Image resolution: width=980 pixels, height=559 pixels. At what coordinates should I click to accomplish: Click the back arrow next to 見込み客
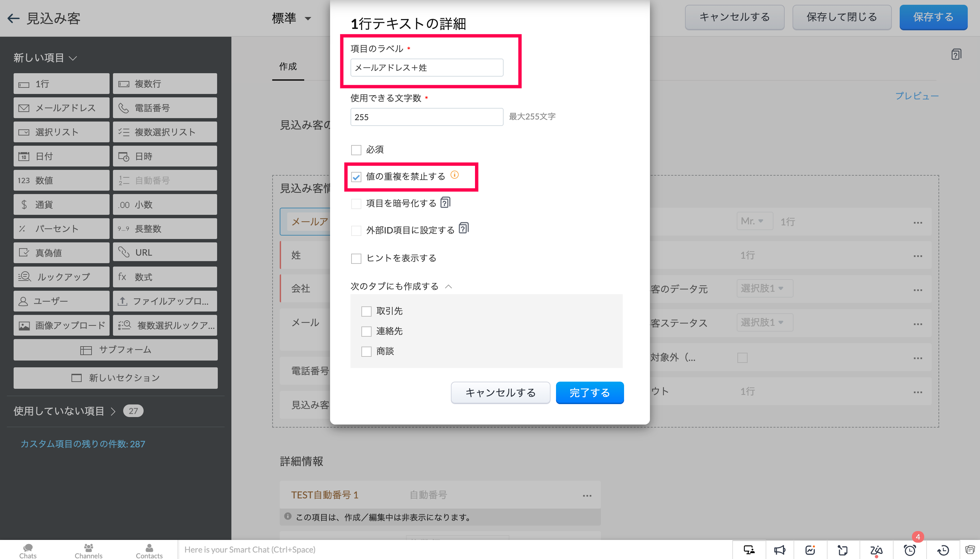click(x=13, y=18)
